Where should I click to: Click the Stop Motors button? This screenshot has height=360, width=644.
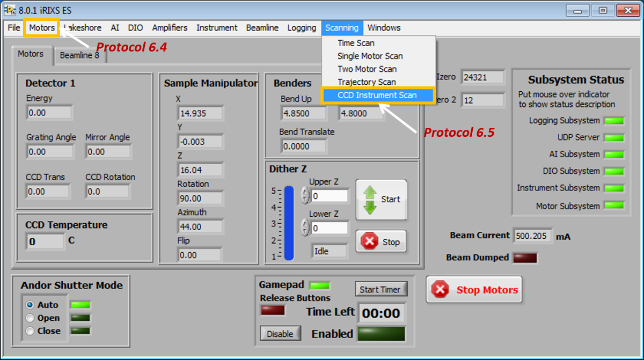pyautogui.click(x=474, y=290)
